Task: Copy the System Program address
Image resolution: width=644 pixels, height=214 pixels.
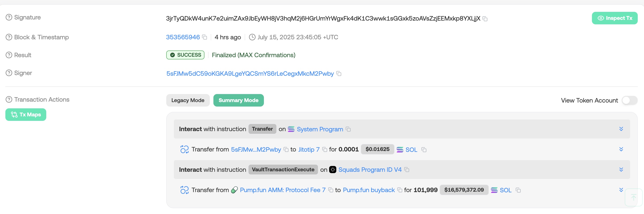Action: pos(348,129)
